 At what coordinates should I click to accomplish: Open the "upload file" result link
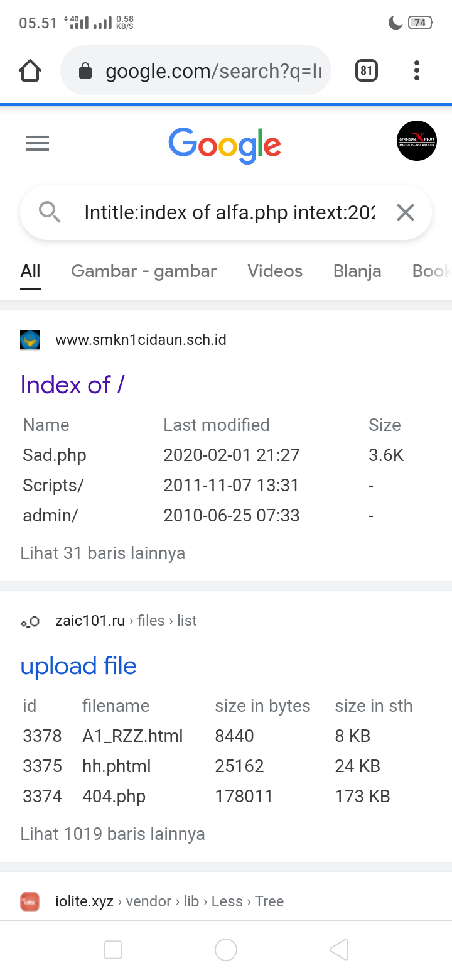tap(78, 666)
